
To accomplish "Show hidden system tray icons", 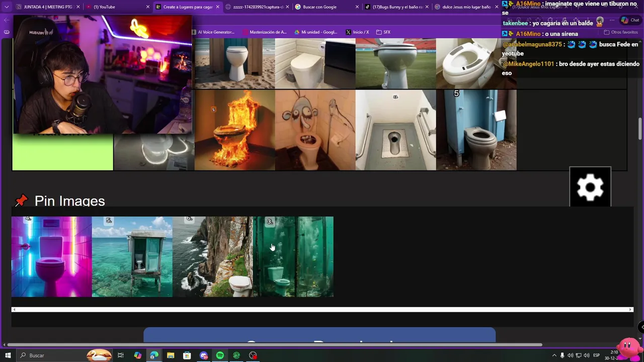I will pos(554,355).
